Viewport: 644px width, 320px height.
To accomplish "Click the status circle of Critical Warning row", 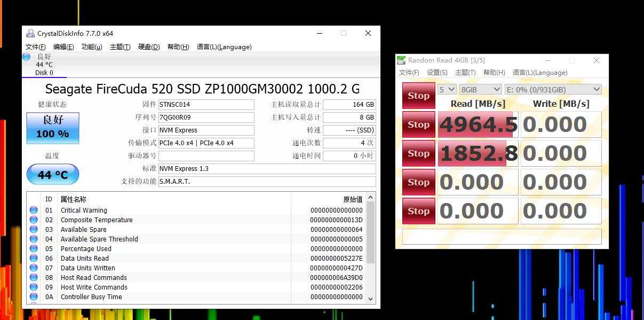I will (x=34, y=210).
